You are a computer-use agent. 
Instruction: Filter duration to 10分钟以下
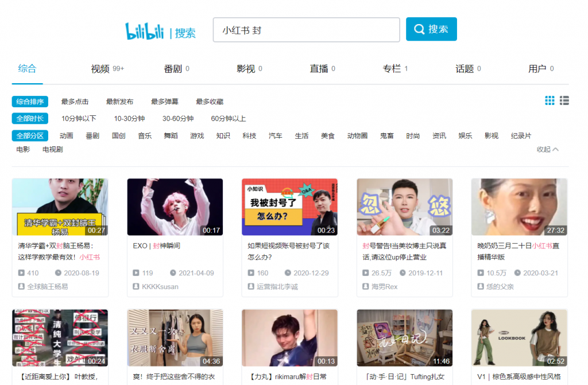pos(79,118)
